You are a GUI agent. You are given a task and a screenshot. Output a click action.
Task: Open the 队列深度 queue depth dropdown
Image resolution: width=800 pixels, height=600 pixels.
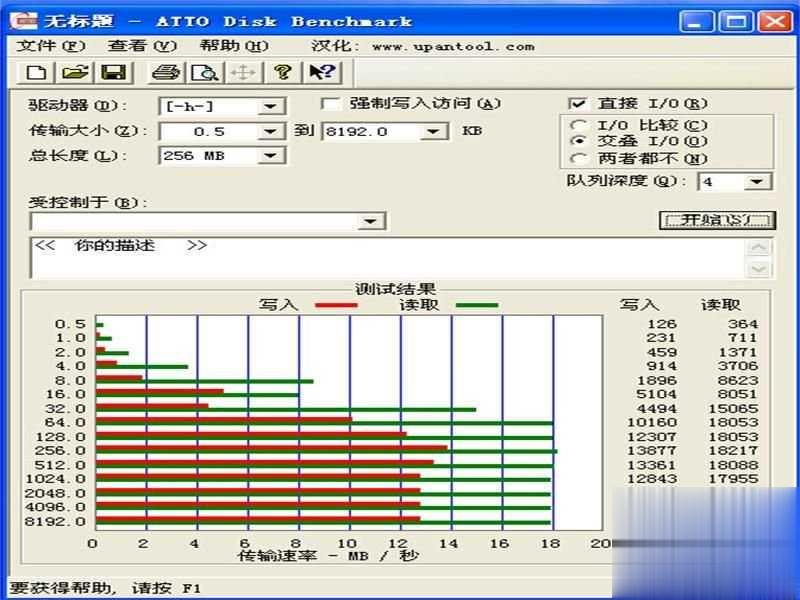pos(757,181)
